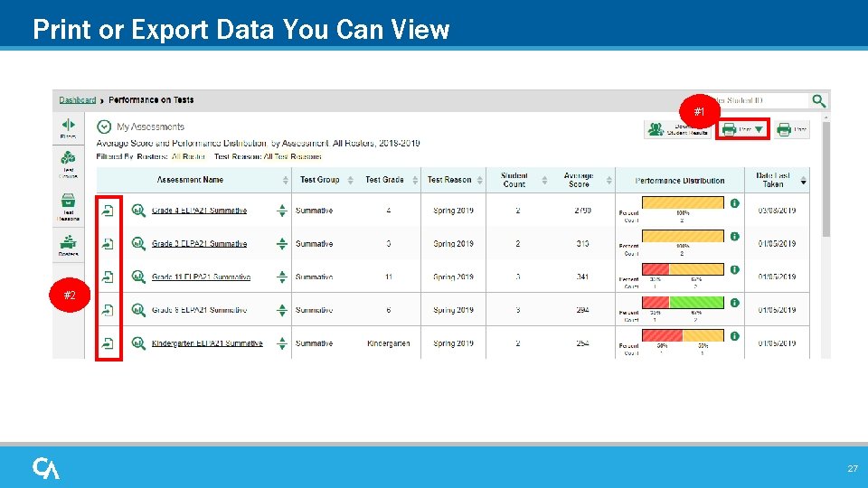Click the move up/down arrows for the Kindergarten row
The width and height of the screenshot is (868, 488).
[x=282, y=343]
